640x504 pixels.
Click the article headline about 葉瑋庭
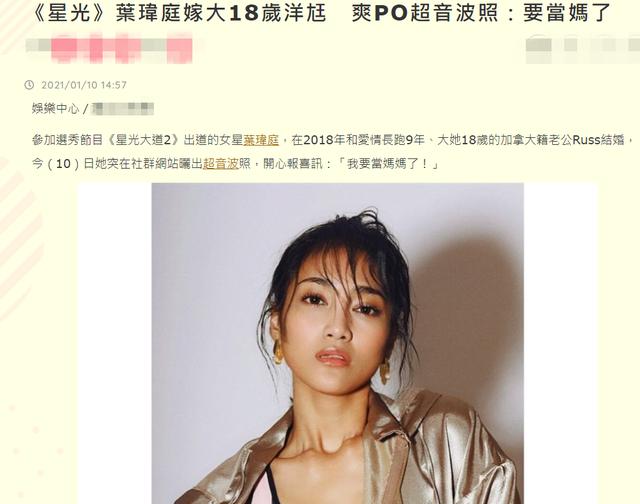tap(321, 12)
